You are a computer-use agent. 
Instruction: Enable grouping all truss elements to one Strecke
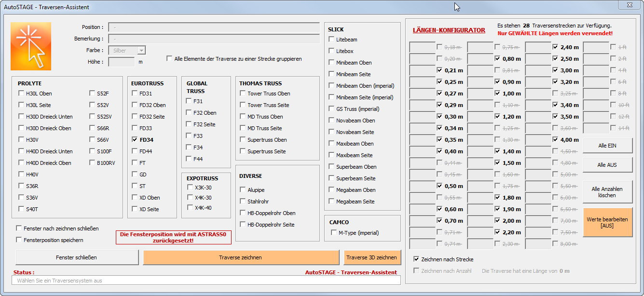click(169, 59)
